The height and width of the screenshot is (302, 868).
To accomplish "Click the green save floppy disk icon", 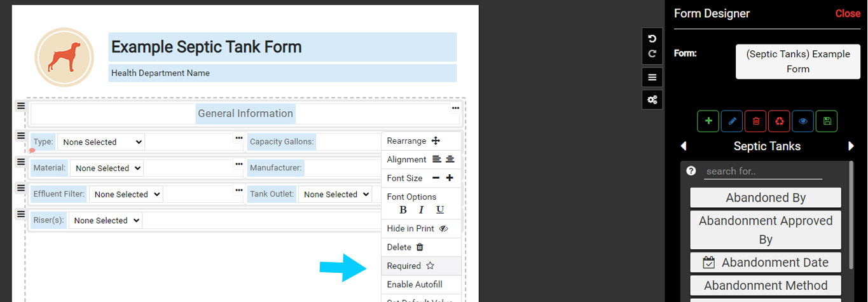I will (x=827, y=121).
